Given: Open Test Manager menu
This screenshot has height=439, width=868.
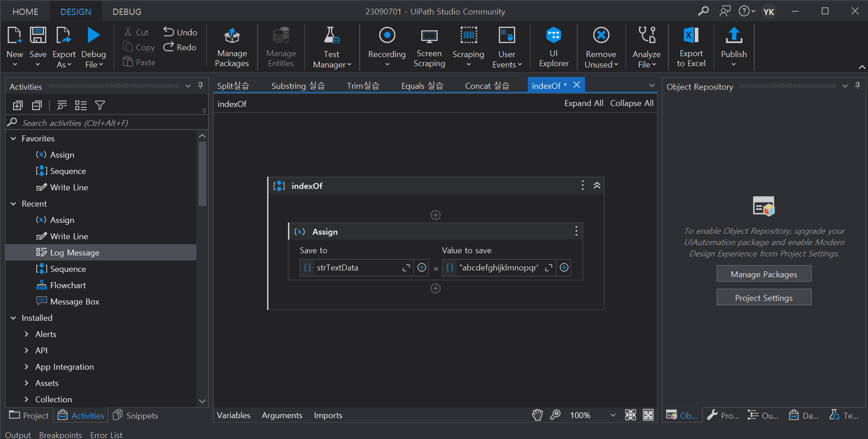Looking at the screenshot, I should 332,47.
